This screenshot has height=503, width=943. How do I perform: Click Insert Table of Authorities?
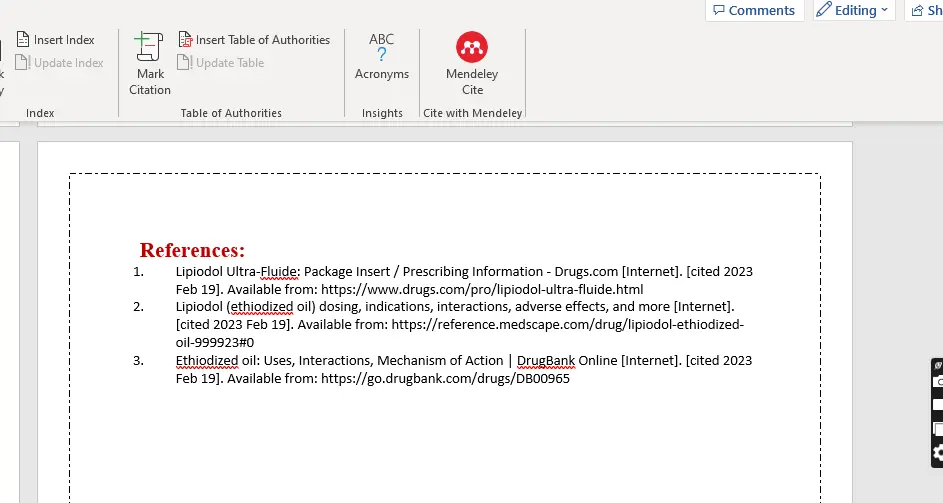point(254,40)
